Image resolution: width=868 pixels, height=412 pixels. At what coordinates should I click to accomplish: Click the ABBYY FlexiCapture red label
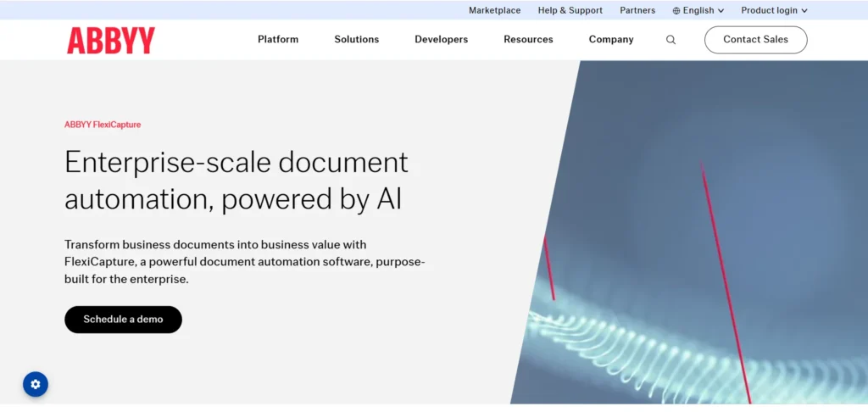tap(103, 125)
